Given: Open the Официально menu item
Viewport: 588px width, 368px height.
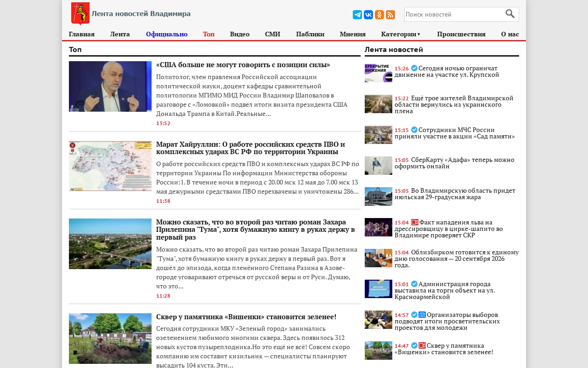Looking at the screenshot, I should tap(167, 34).
